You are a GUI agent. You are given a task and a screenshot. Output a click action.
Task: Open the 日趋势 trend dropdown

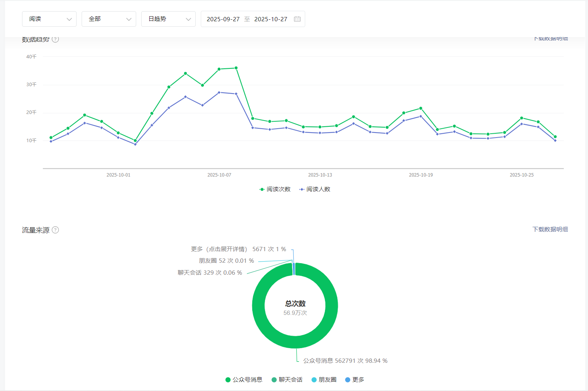point(168,19)
